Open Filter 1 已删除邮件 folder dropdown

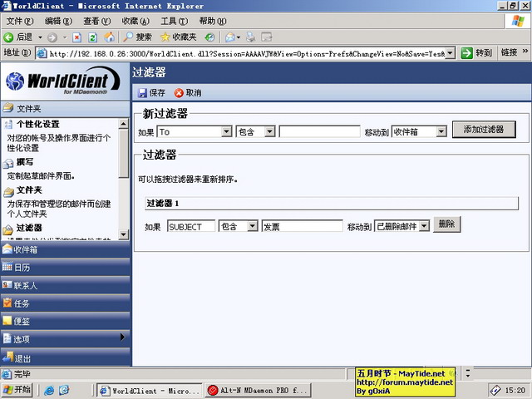(x=424, y=226)
